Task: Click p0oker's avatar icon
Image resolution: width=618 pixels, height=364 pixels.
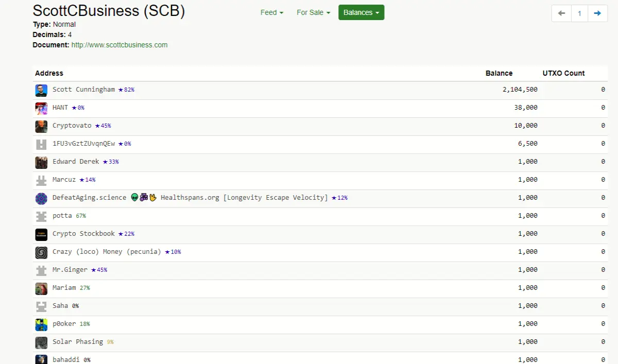Action: click(x=41, y=325)
